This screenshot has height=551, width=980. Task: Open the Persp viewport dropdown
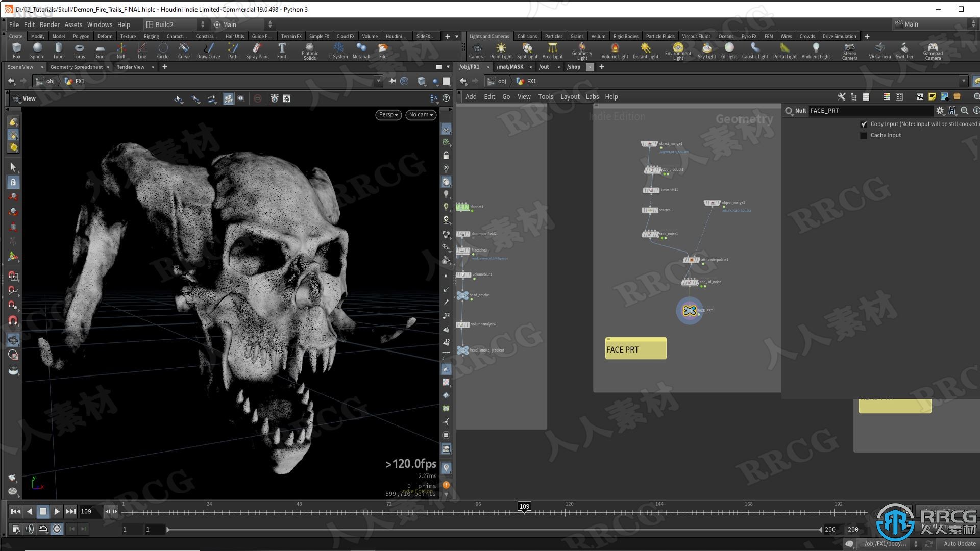pyautogui.click(x=388, y=114)
